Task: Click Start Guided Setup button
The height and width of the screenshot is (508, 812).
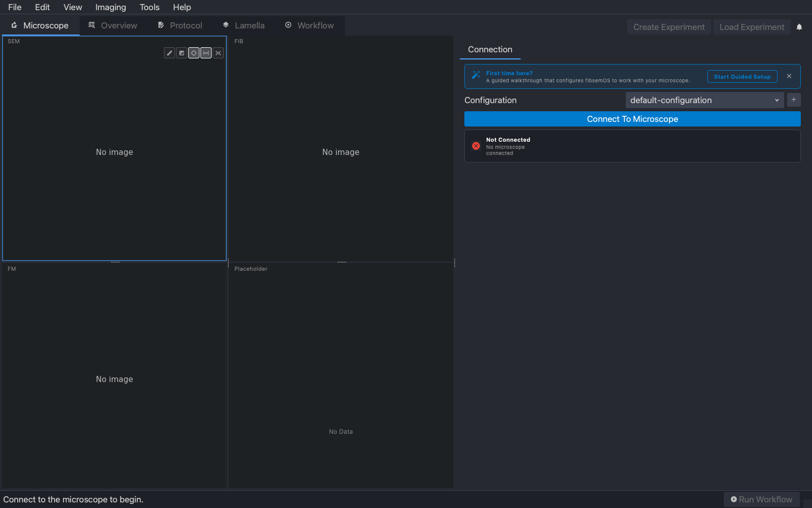Action: (742, 77)
